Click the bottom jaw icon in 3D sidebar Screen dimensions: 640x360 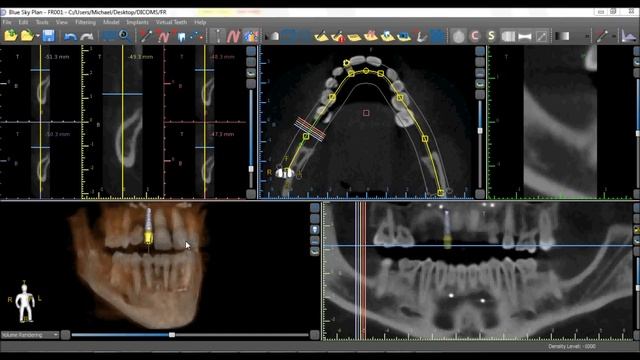pyautogui.click(x=315, y=251)
